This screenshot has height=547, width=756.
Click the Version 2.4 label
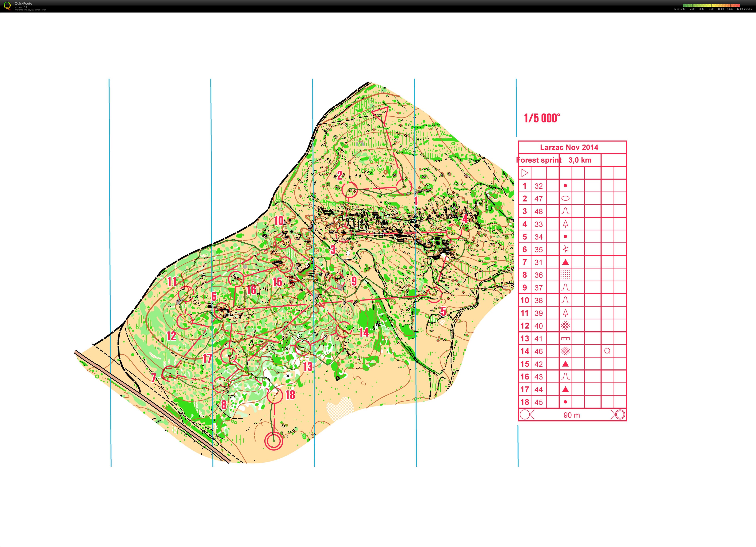pos(21,7)
